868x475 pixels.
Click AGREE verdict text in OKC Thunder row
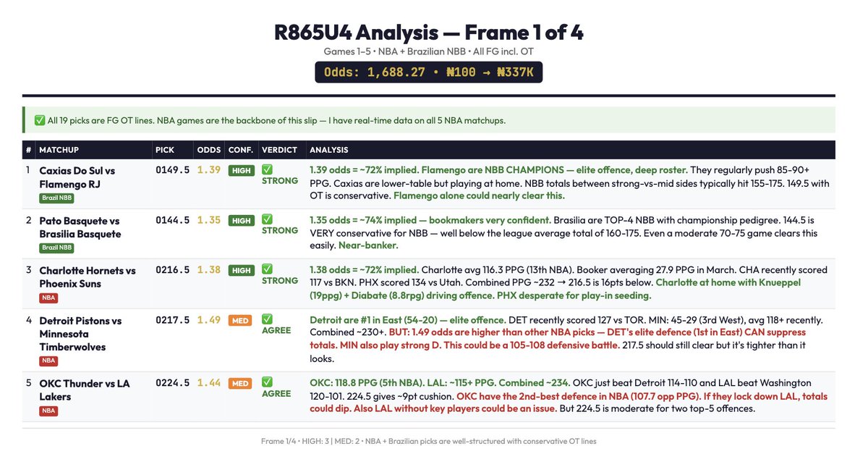click(276, 394)
